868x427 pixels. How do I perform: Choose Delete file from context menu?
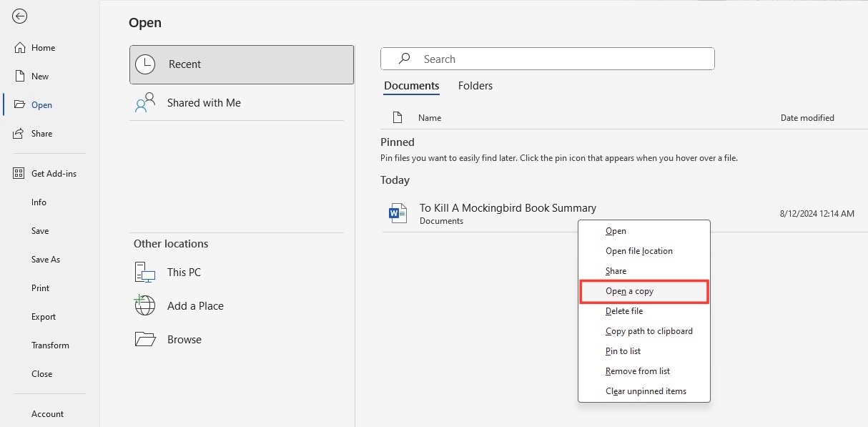click(x=644, y=311)
